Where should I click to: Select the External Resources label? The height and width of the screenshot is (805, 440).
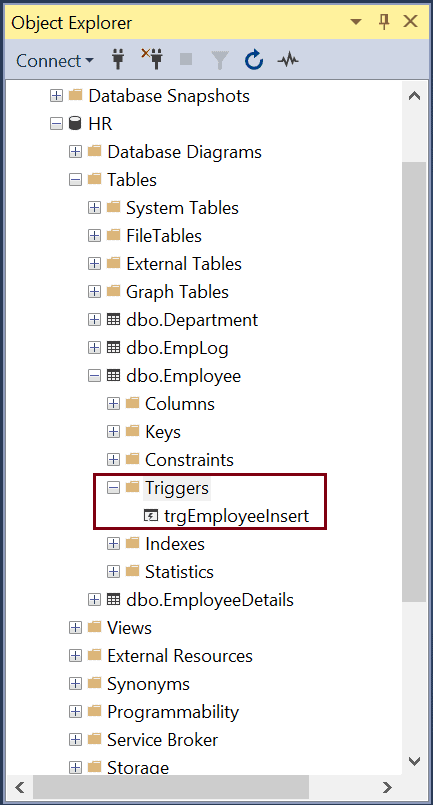point(180,656)
